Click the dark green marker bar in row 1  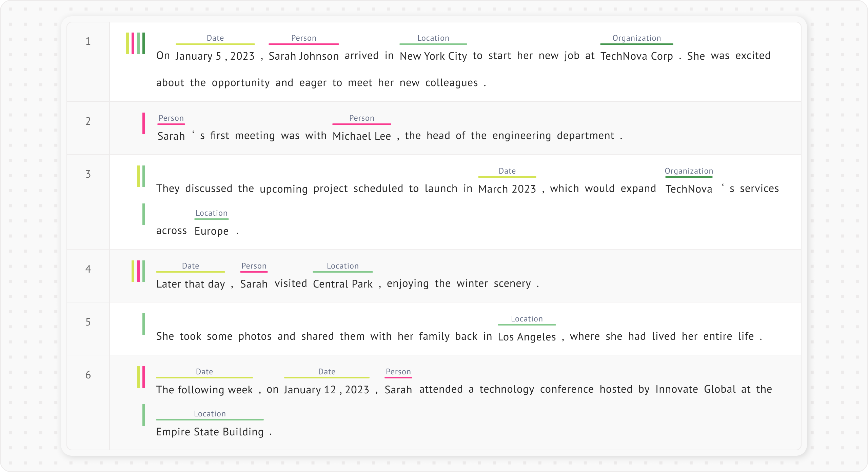(x=144, y=43)
